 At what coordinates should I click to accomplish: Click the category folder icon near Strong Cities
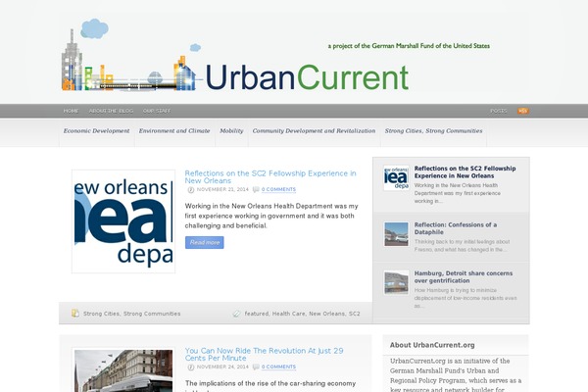[x=75, y=314]
